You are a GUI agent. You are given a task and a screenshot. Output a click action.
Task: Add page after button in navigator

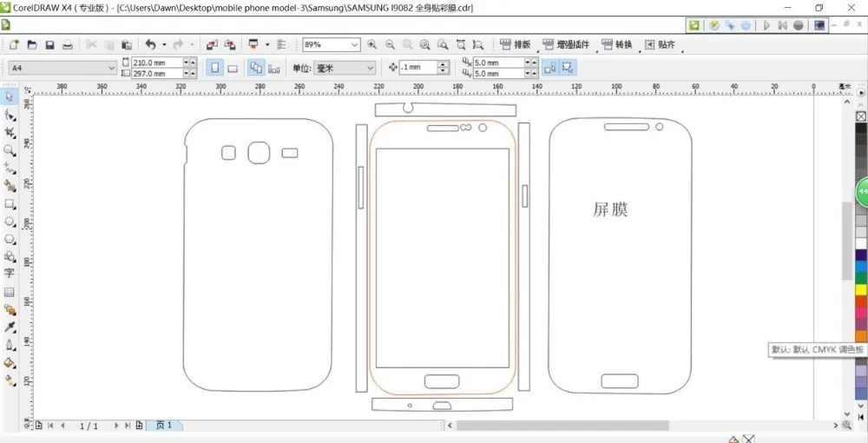pyautogui.click(x=139, y=426)
